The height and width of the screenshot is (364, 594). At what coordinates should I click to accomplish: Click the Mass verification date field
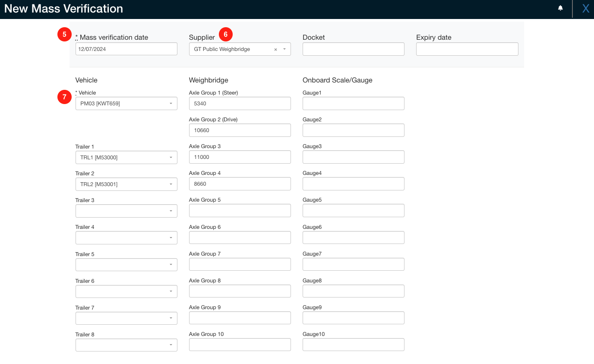tap(126, 49)
